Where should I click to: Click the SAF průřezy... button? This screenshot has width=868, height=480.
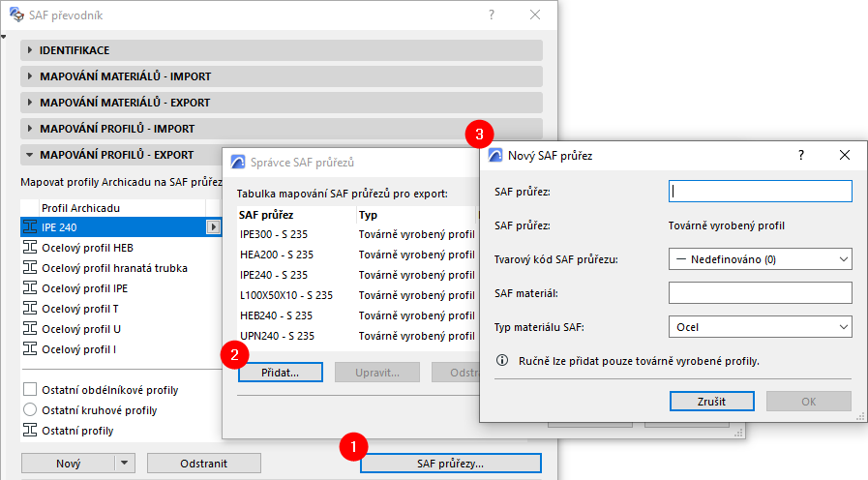tap(451, 464)
